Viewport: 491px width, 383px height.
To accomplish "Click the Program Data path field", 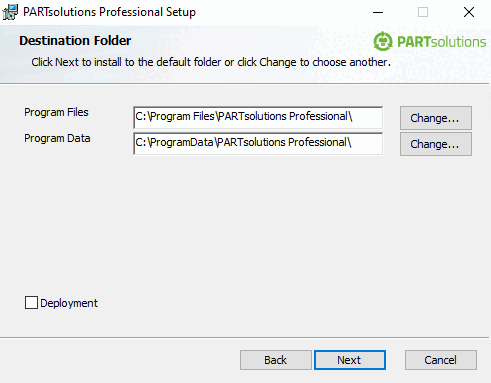I will click(x=258, y=143).
